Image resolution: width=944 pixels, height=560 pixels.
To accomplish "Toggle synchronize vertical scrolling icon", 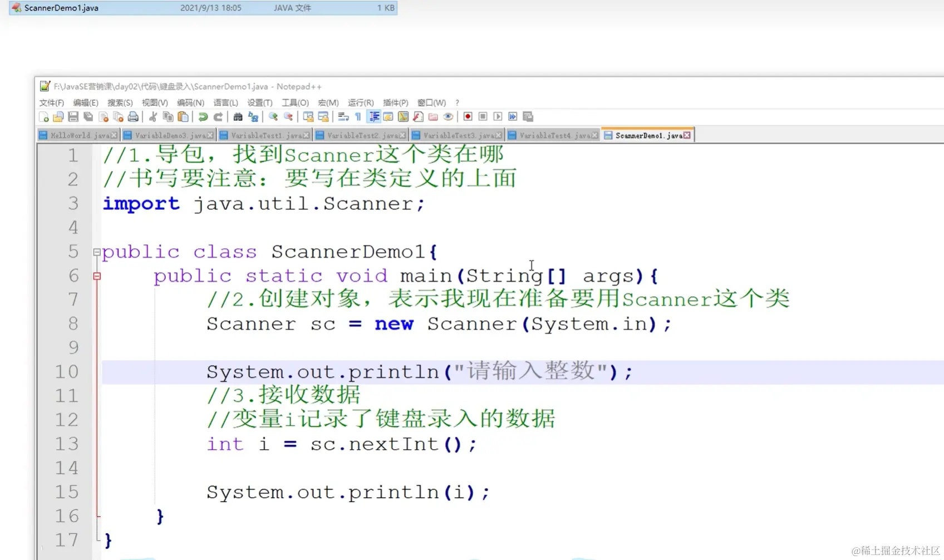I will (308, 116).
